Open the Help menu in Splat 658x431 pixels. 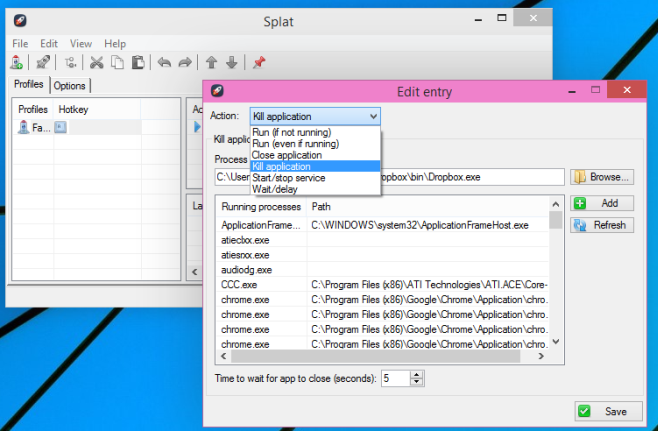pos(115,44)
